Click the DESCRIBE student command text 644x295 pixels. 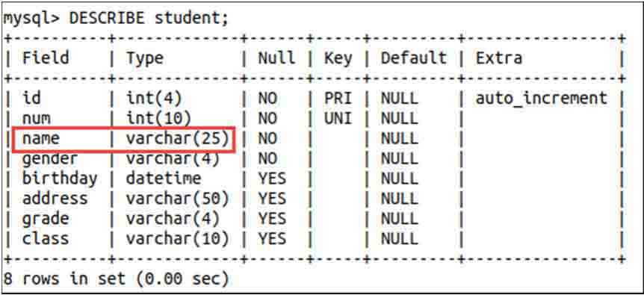(x=149, y=19)
